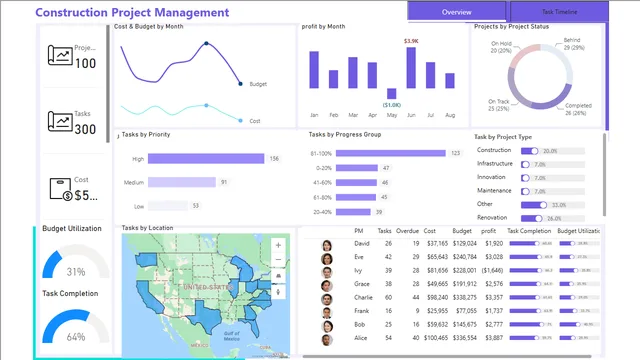The image size is (640, 360).
Task: Select the 61-80% progress group bar
Action: tap(356, 197)
